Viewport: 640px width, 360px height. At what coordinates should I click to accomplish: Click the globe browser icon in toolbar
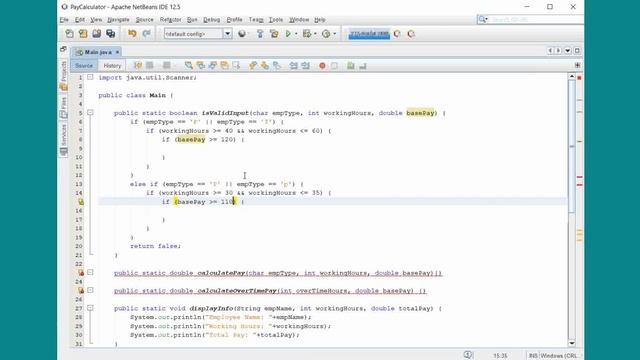pos(242,34)
